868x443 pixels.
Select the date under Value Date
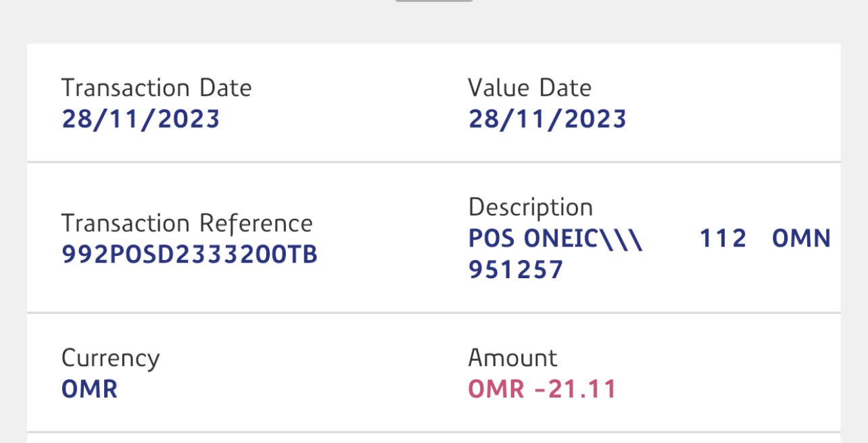pyautogui.click(x=547, y=119)
